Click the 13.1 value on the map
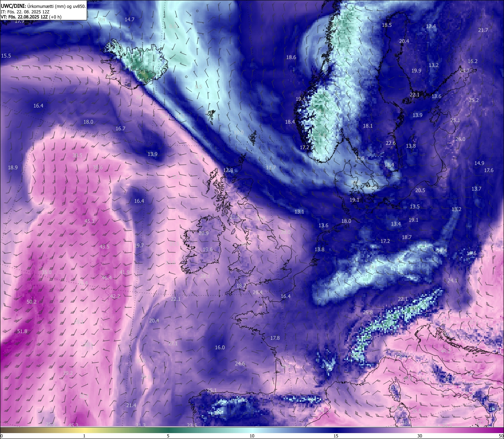Viewport: 504px width, 439px height. pos(299,212)
